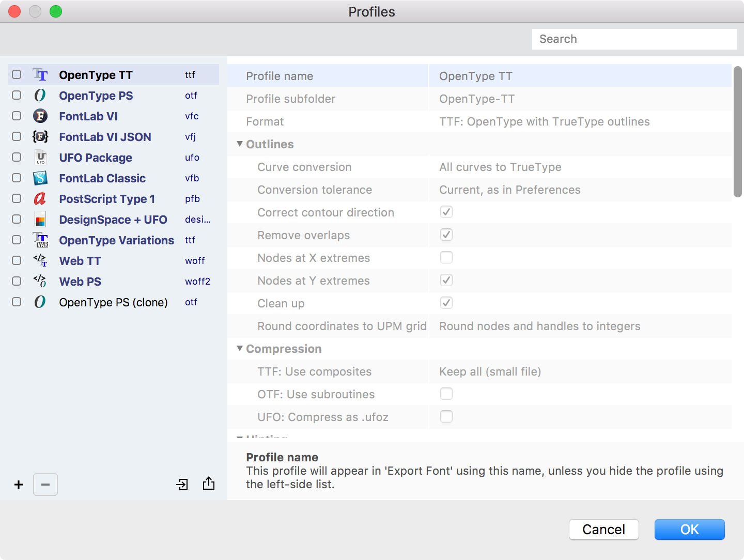The width and height of the screenshot is (744, 560).
Task: Uncheck Correct contour direction
Action: 446,212
